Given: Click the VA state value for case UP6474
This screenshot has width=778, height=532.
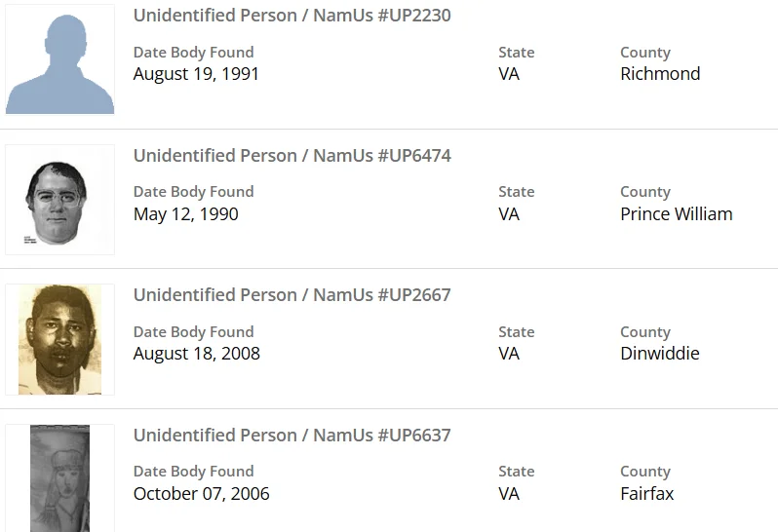Looking at the screenshot, I should [509, 213].
